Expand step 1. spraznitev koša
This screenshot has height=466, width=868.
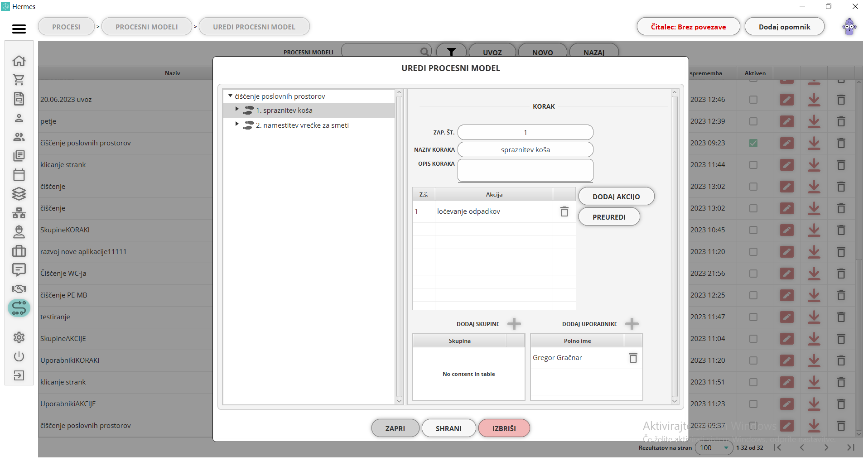coord(236,109)
